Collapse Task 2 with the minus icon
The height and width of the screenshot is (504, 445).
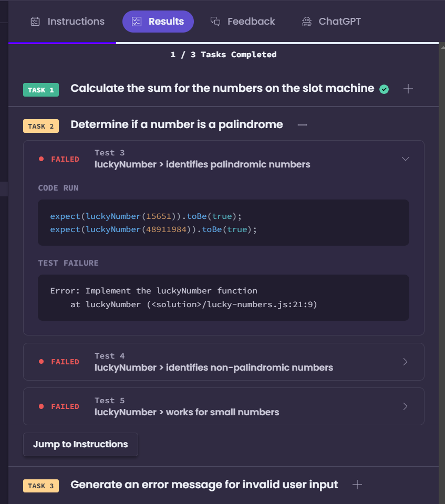coord(302,125)
